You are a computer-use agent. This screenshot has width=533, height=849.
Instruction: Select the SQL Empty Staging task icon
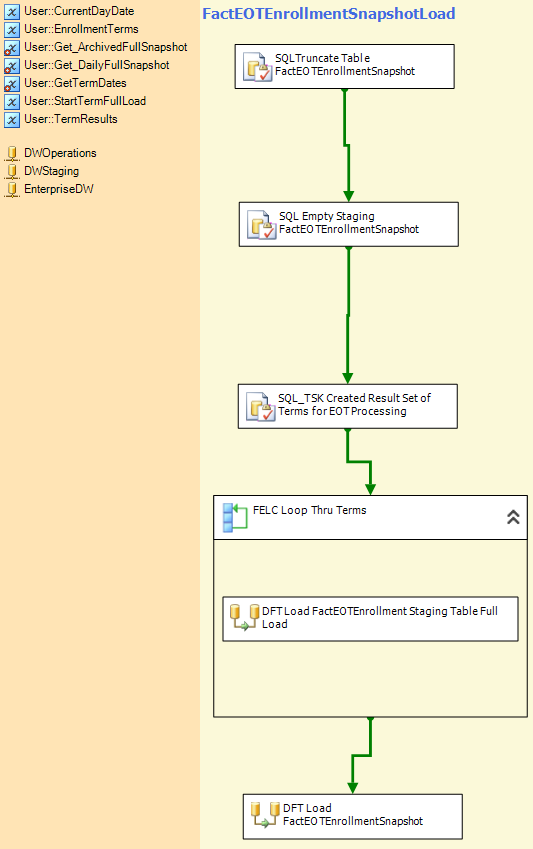point(262,225)
